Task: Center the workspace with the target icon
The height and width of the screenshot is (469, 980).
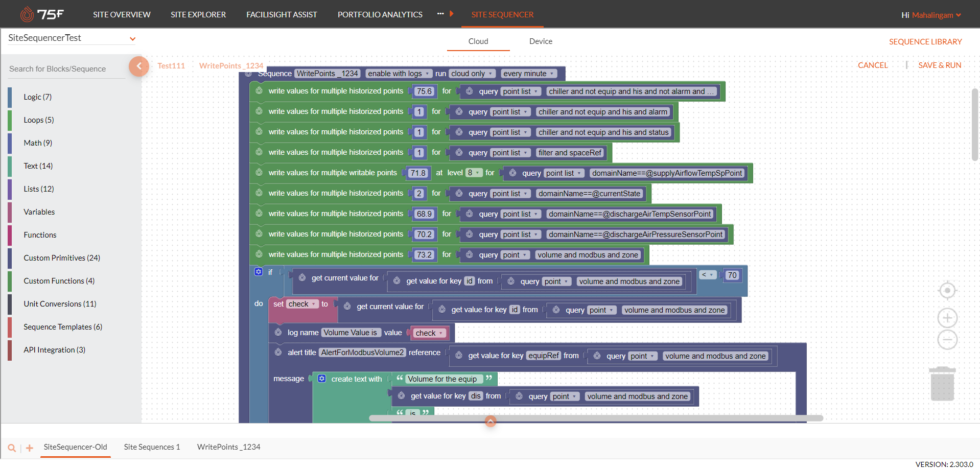Action: [x=947, y=291]
